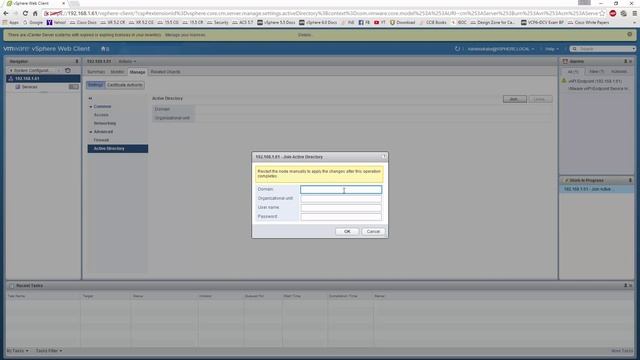
Task: Select Active Directory in the settings list
Action: click(x=118, y=149)
